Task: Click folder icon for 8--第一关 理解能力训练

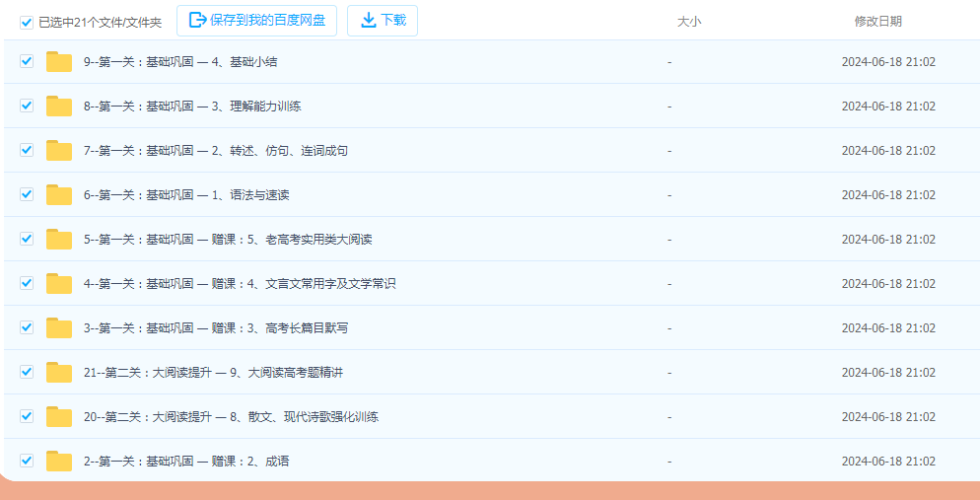Action: [x=59, y=107]
